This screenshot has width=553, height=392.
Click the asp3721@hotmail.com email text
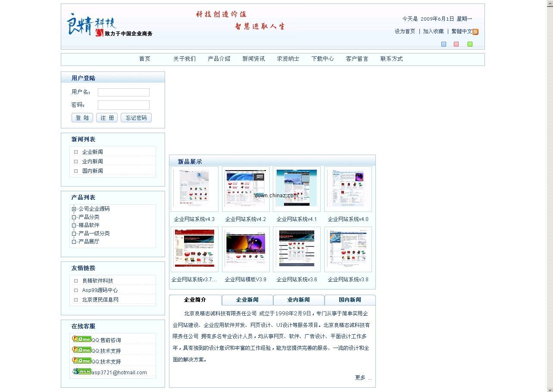click(x=119, y=373)
